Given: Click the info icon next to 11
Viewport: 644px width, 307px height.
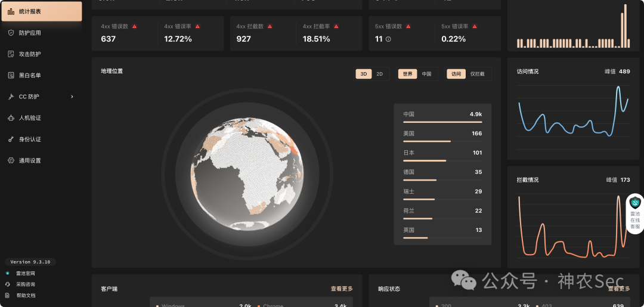Looking at the screenshot, I should [x=388, y=39].
